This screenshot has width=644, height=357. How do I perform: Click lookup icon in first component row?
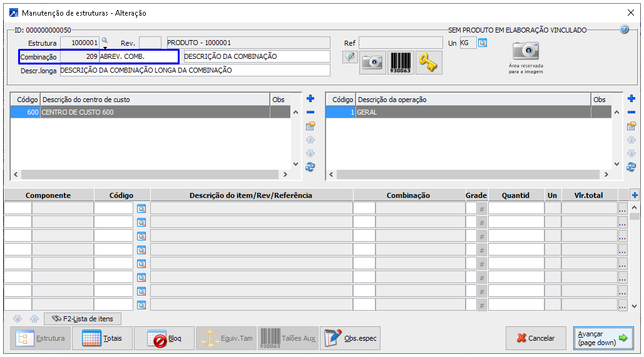pyautogui.click(x=141, y=209)
